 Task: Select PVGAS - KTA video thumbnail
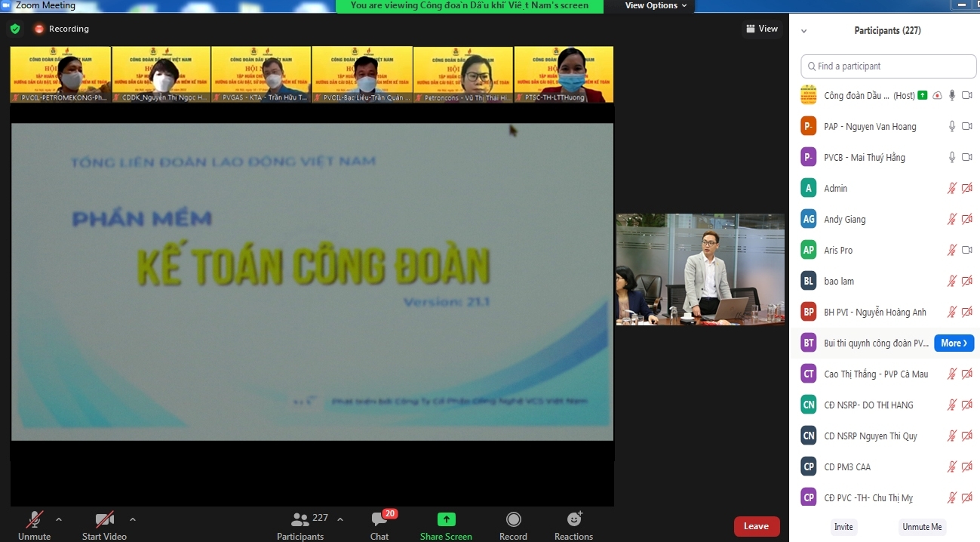coord(261,74)
